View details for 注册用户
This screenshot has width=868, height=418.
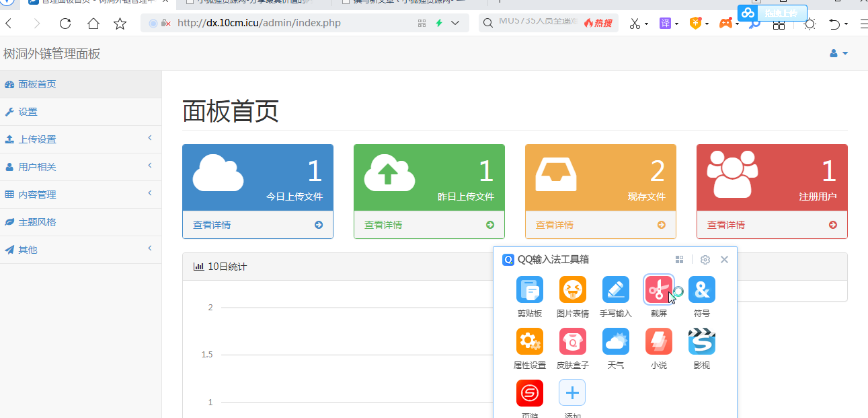coord(772,225)
